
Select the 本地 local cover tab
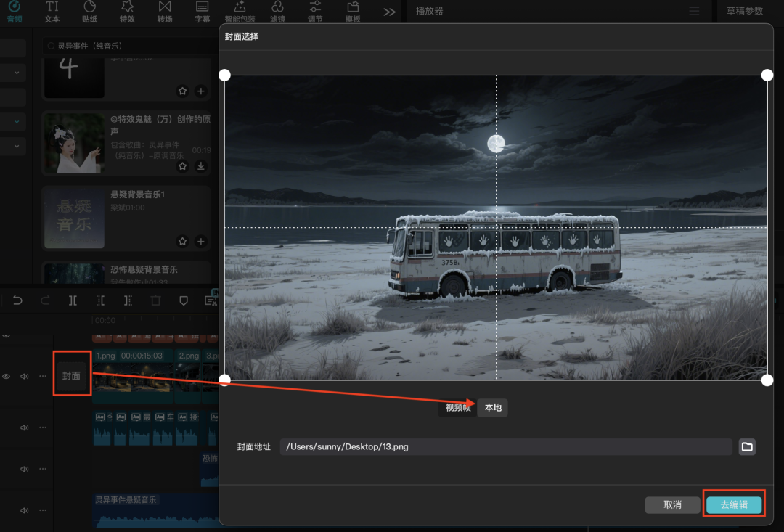click(493, 408)
